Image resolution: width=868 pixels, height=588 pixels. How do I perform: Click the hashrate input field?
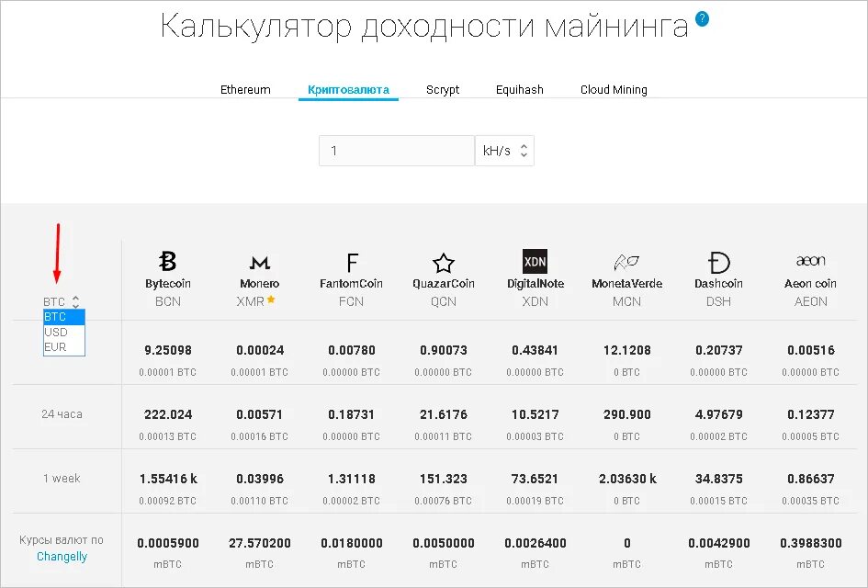coord(397,151)
